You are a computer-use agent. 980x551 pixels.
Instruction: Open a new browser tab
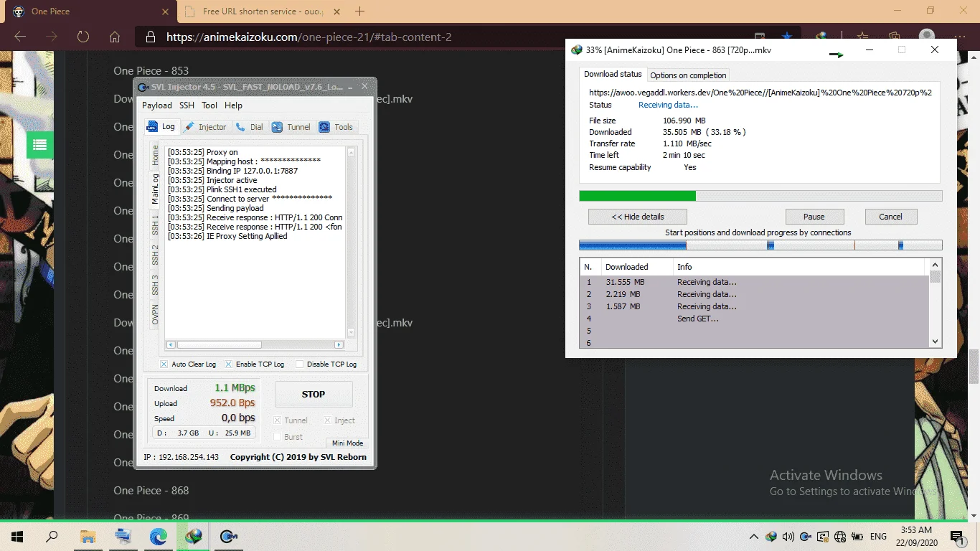(x=359, y=11)
